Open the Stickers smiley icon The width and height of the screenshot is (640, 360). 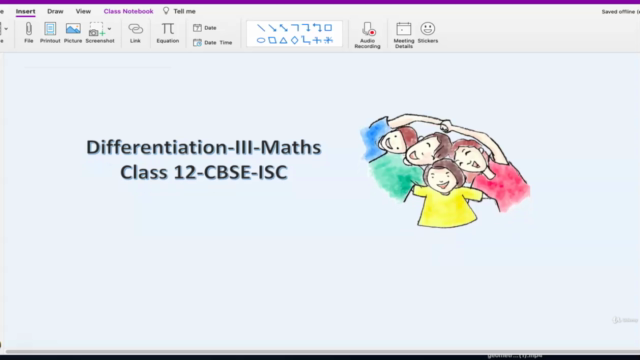pyautogui.click(x=428, y=33)
